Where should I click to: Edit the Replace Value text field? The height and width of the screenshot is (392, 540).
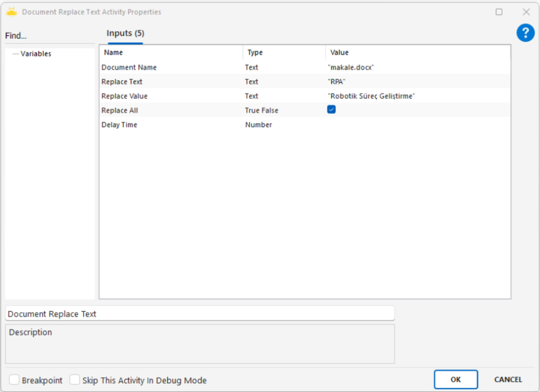371,96
